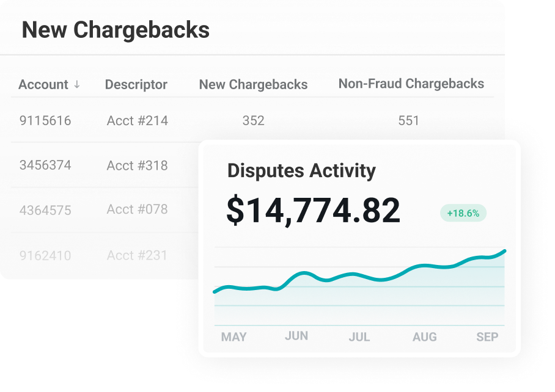
Task: Select account number 3456374
Action: tap(45, 165)
